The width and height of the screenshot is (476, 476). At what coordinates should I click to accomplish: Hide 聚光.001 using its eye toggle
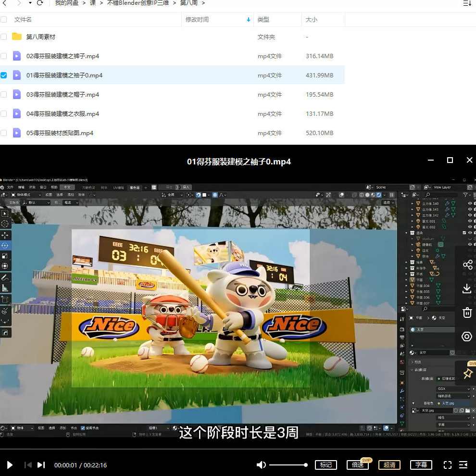click(x=469, y=221)
